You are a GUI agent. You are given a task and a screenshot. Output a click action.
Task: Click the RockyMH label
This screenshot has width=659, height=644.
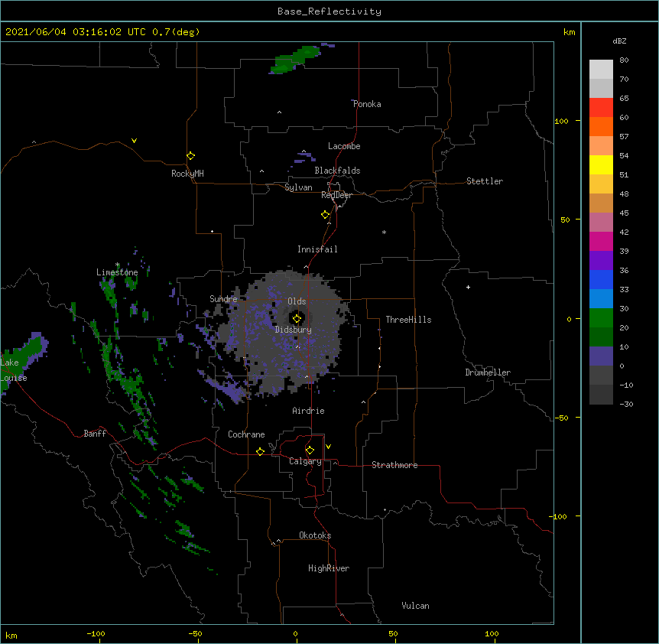[x=187, y=173]
